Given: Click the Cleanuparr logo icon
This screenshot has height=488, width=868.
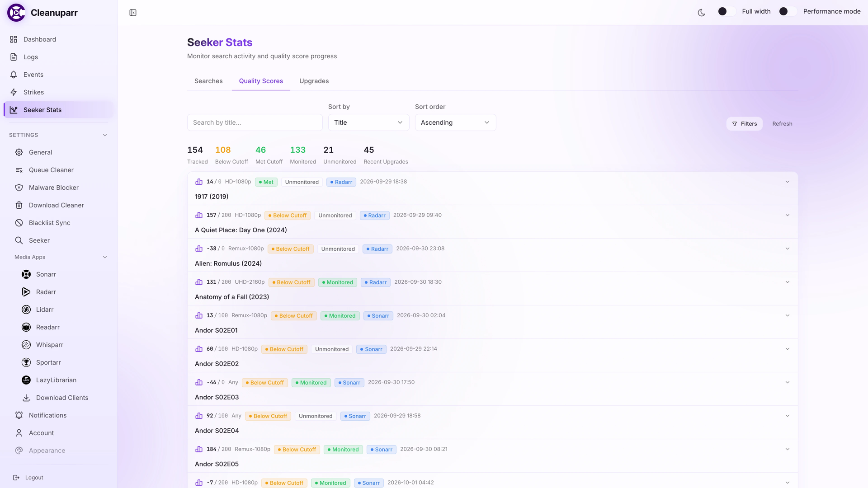Looking at the screenshot, I should click(x=16, y=13).
